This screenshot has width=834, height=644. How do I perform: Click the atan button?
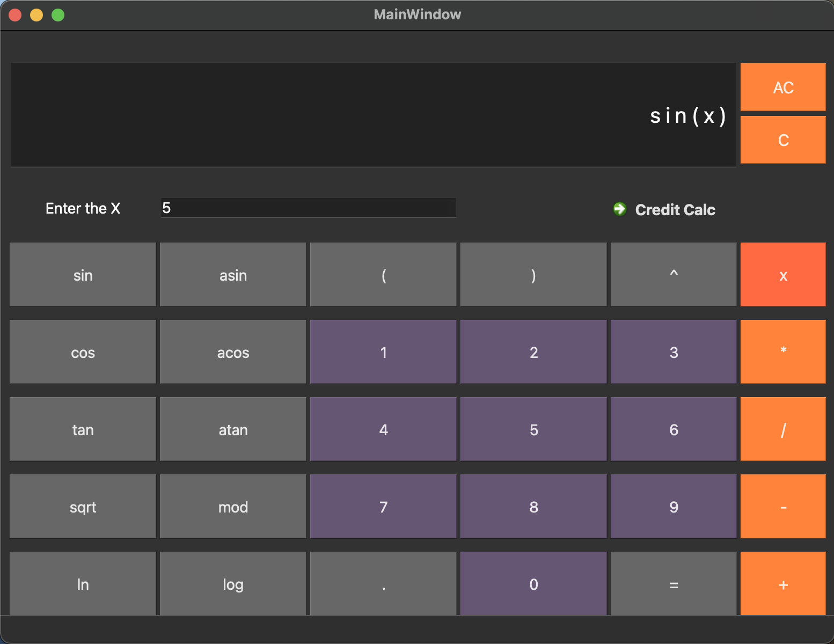point(232,429)
